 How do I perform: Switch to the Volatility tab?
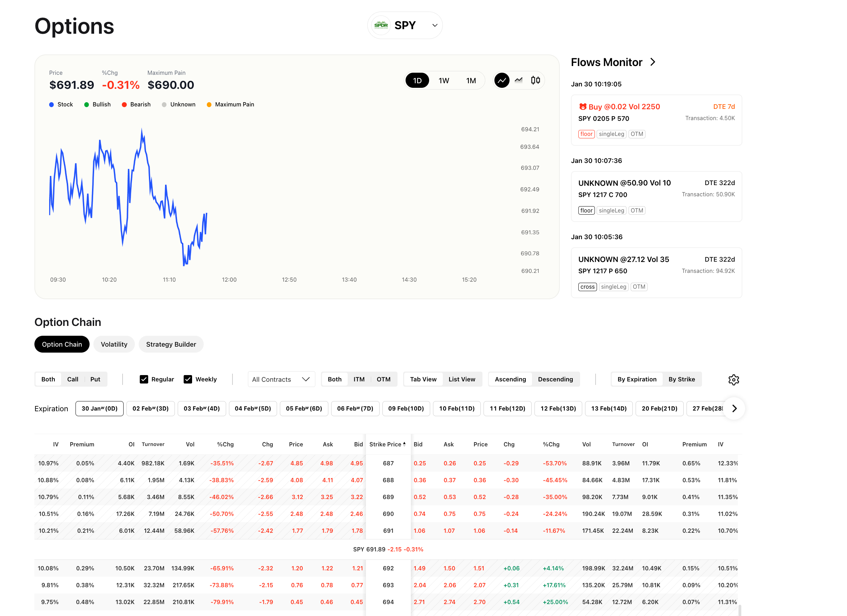click(114, 344)
